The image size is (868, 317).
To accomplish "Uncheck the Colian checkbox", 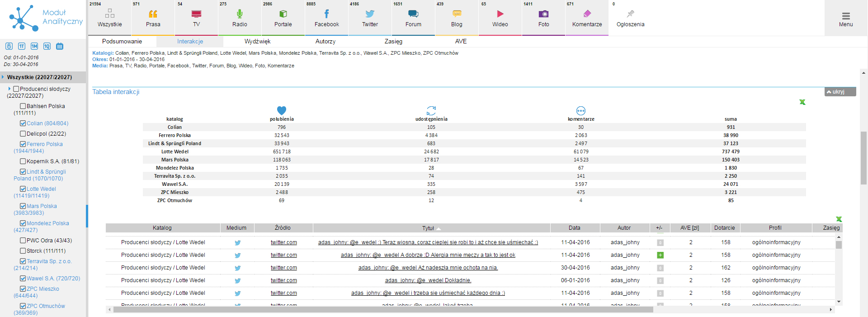I will 23,123.
